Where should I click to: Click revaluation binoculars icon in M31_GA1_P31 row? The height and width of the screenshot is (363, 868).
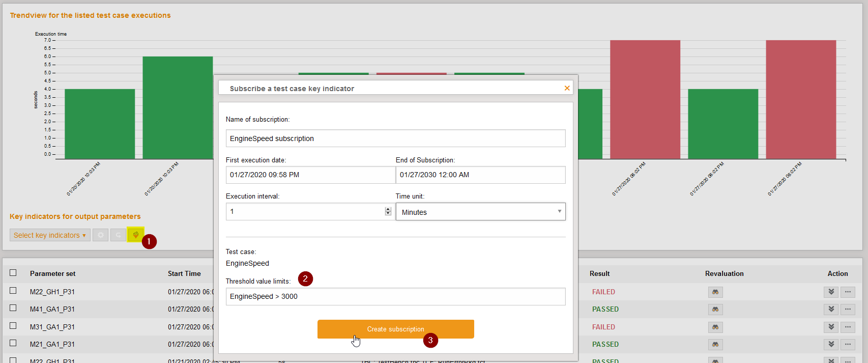tap(715, 327)
